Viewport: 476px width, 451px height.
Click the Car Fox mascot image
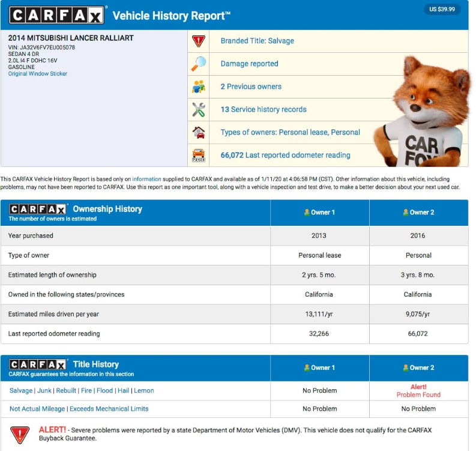click(x=422, y=112)
